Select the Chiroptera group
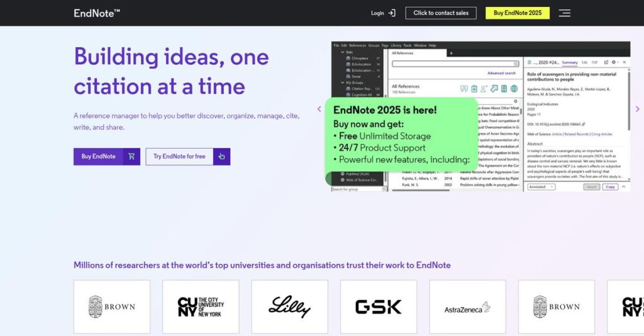644x336 pixels. point(360,59)
